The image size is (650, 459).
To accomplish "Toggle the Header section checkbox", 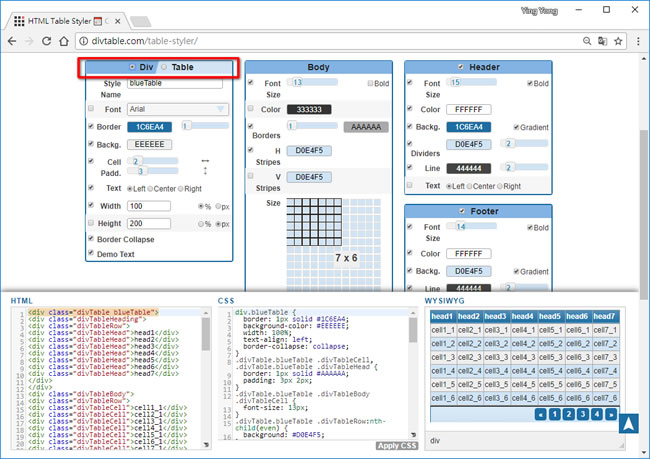I will 461,67.
